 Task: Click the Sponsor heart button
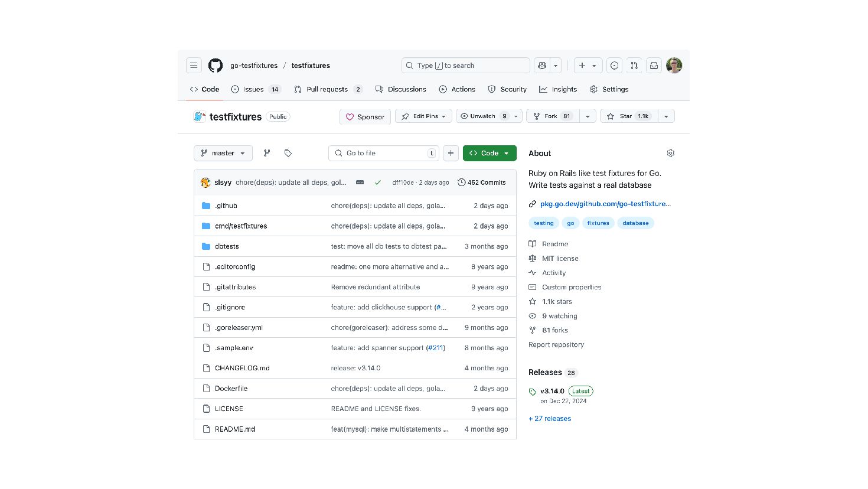coord(366,117)
